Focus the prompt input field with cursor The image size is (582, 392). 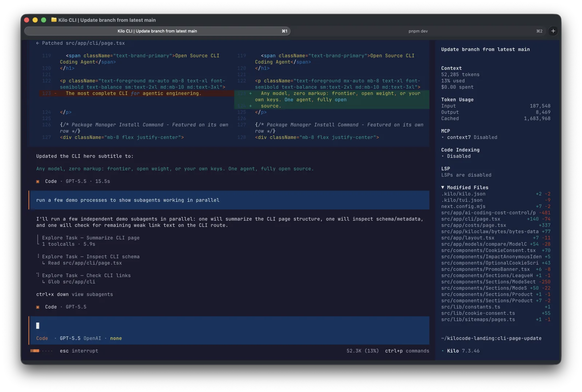click(229, 326)
